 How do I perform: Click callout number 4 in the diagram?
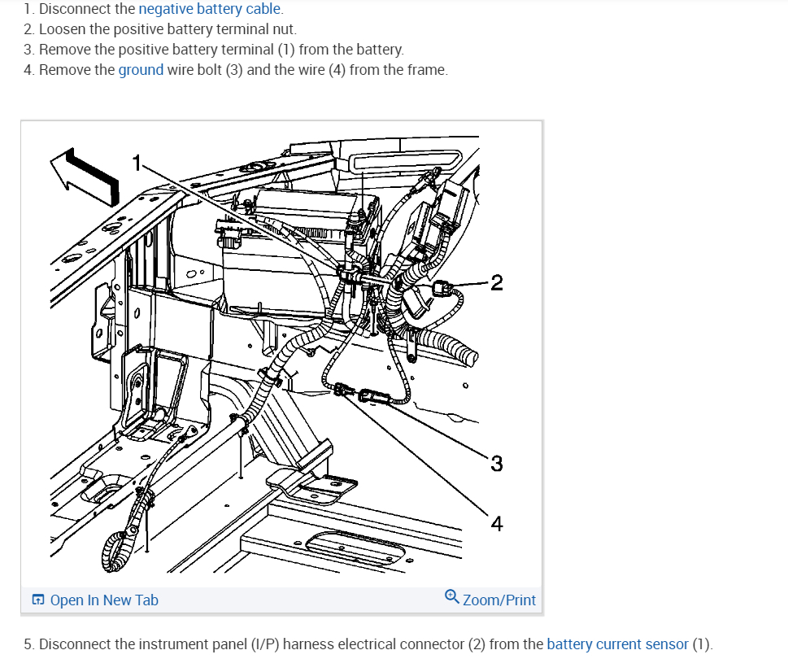[497, 524]
